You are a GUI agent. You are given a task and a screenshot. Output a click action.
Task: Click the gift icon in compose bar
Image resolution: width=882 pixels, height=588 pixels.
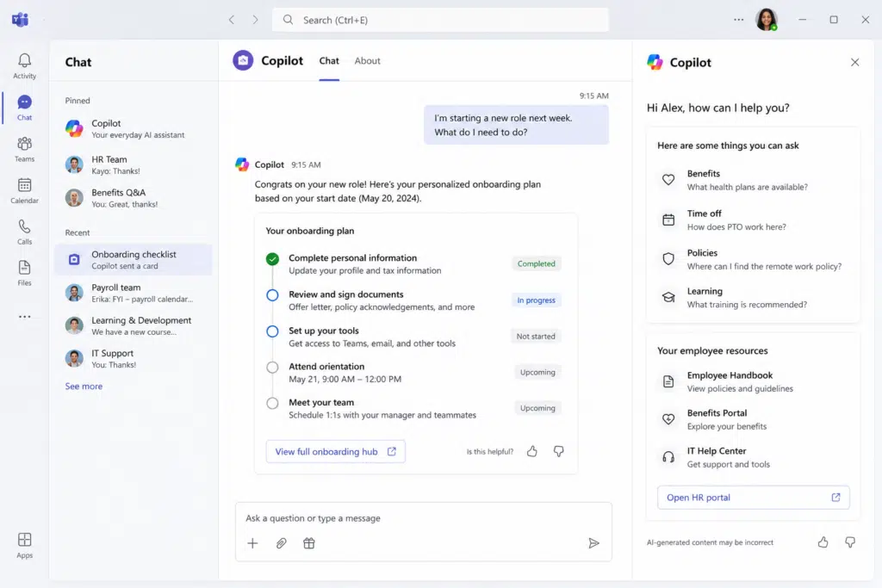309,543
